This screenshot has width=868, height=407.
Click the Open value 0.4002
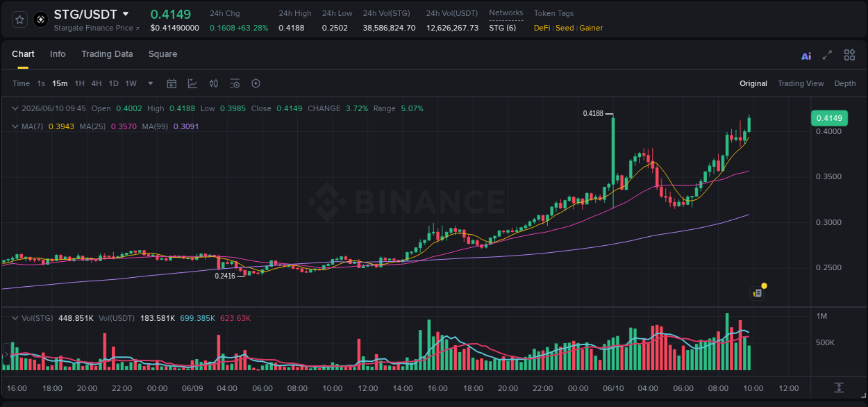click(128, 108)
